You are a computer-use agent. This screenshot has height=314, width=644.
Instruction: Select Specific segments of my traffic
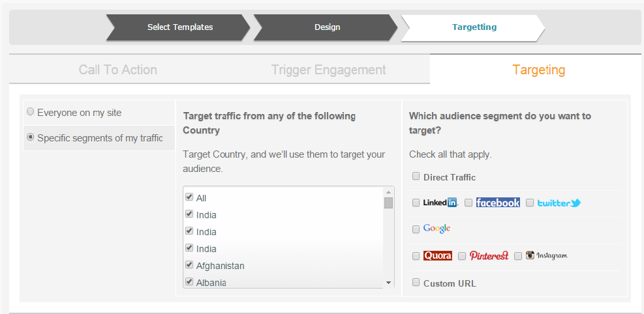pos(31,137)
